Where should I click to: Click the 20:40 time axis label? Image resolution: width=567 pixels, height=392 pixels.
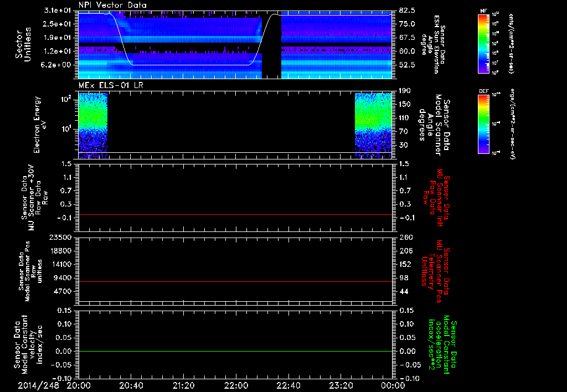[131, 385]
